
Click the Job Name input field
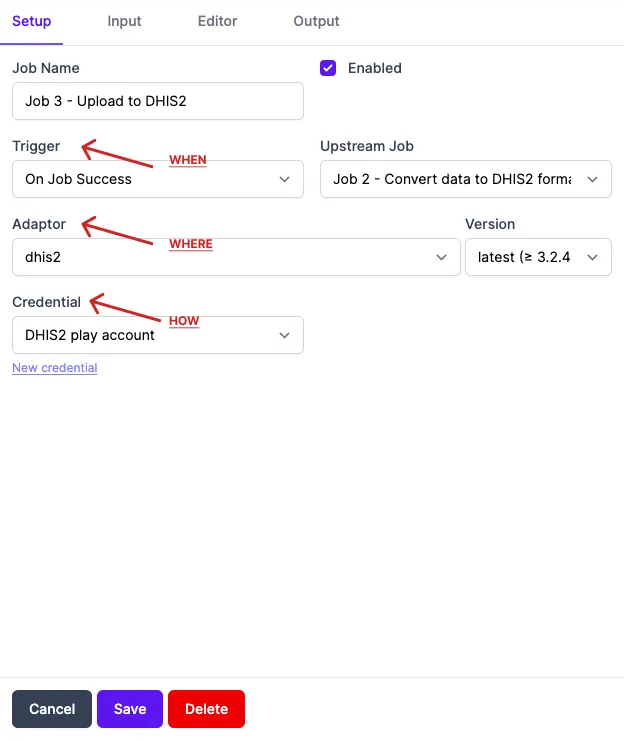pos(158,101)
